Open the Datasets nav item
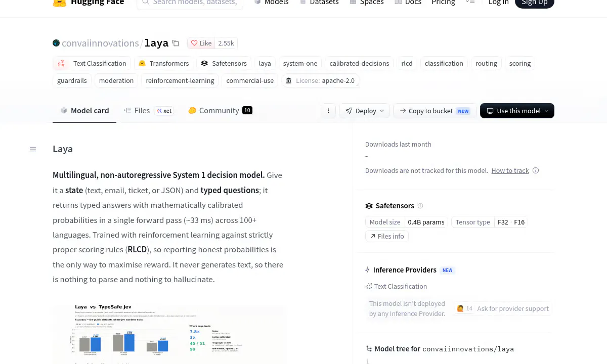607x364 pixels. (319, 3)
